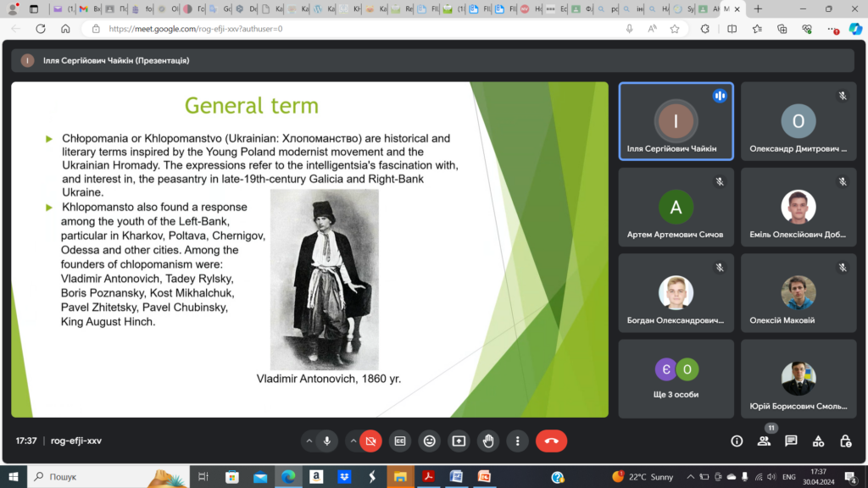Toggle the microphone mute button
Image resolution: width=868 pixels, height=488 pixels.
point(327,441)
